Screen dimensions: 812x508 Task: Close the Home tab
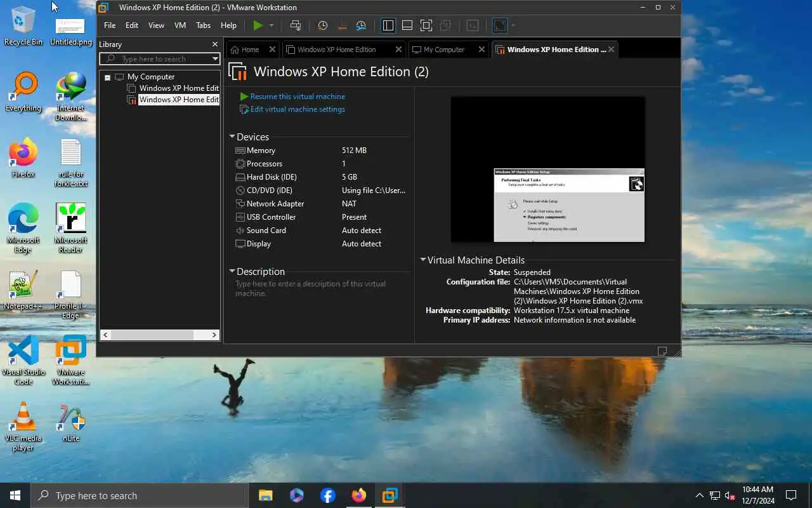click(x=272, y=49)
